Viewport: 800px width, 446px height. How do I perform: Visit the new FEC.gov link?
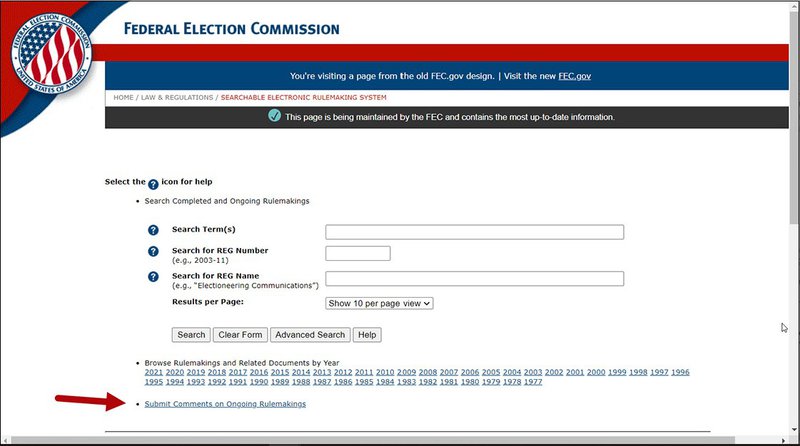click(574, 76)
